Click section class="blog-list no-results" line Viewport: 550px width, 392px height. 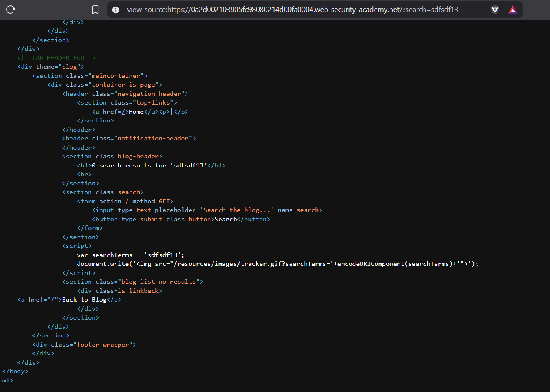(132, 282)
